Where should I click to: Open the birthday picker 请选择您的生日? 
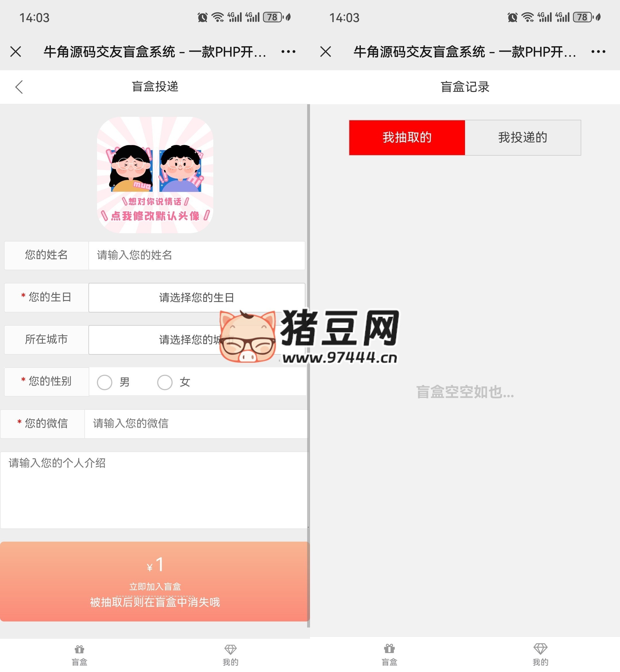click(197, 298)
